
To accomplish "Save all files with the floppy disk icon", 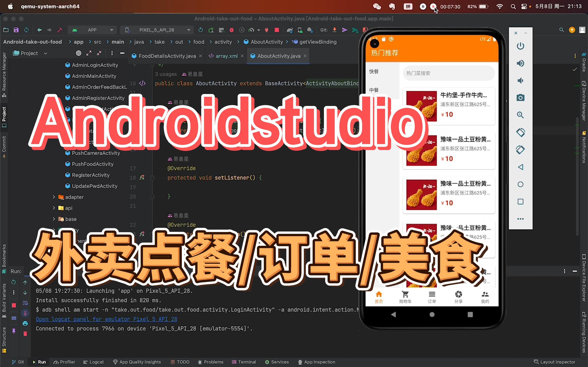I will tap(16, 30).
